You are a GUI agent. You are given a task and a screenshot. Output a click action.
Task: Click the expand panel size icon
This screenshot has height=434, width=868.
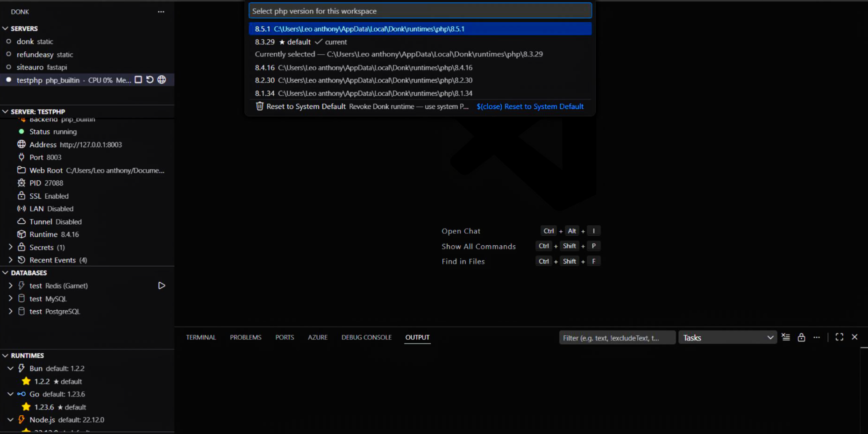pos(839,337)
